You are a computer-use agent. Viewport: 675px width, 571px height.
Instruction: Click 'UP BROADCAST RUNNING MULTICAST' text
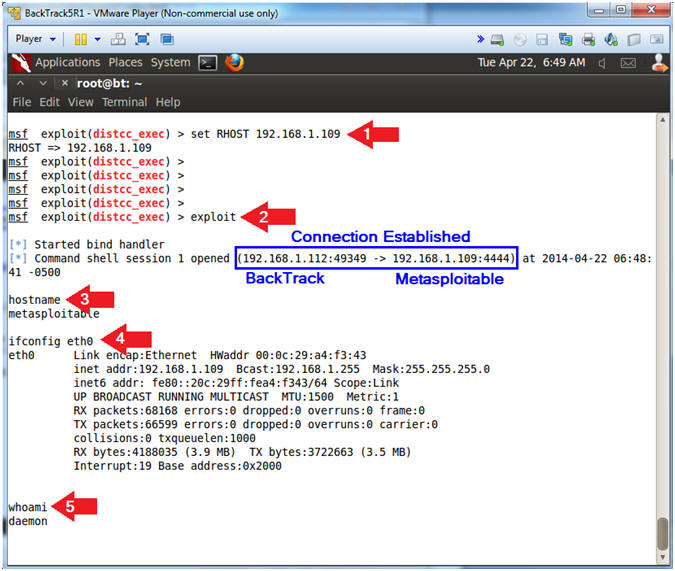click(x=171, y=397)
